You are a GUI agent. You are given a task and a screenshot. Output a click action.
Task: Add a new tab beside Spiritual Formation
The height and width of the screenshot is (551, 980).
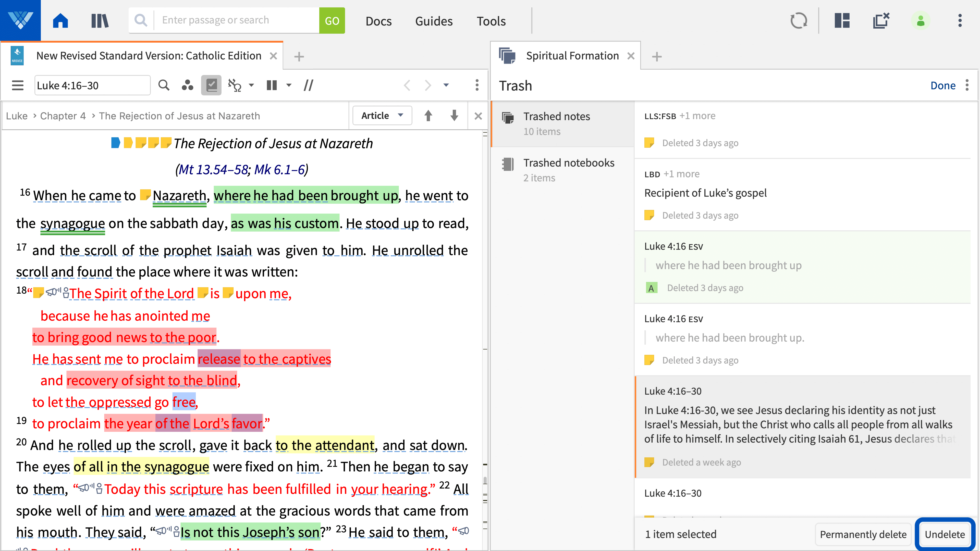click(657, 57)
